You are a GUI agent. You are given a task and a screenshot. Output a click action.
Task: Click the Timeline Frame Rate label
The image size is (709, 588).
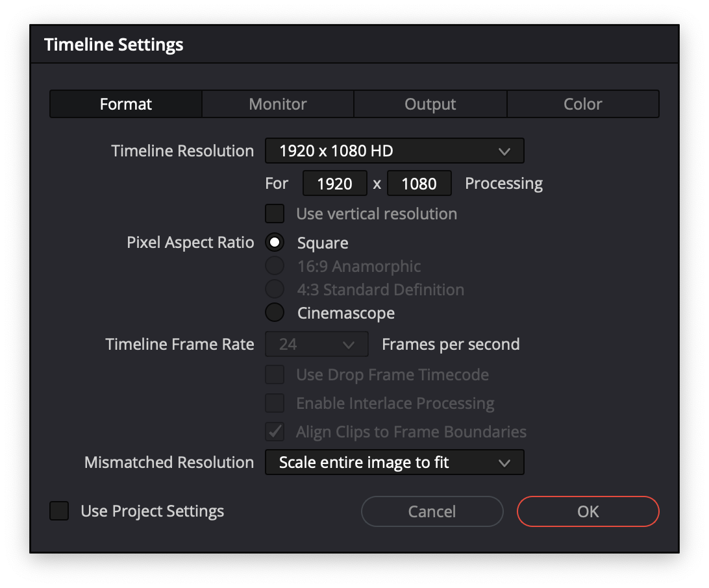pos(180,345)
